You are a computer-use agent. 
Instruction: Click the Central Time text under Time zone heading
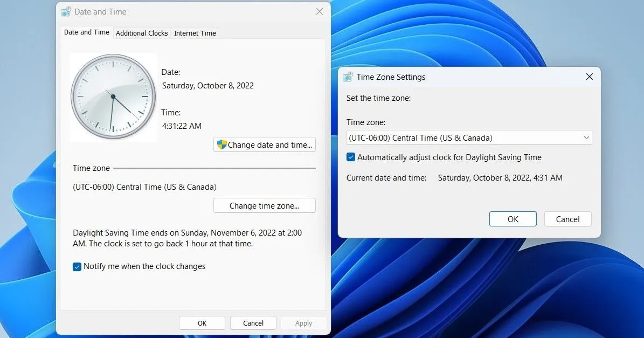(x=144, y=187)
